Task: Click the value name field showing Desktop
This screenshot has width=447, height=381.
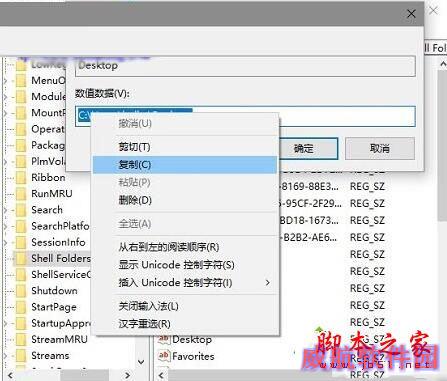Action: [245, 66]
